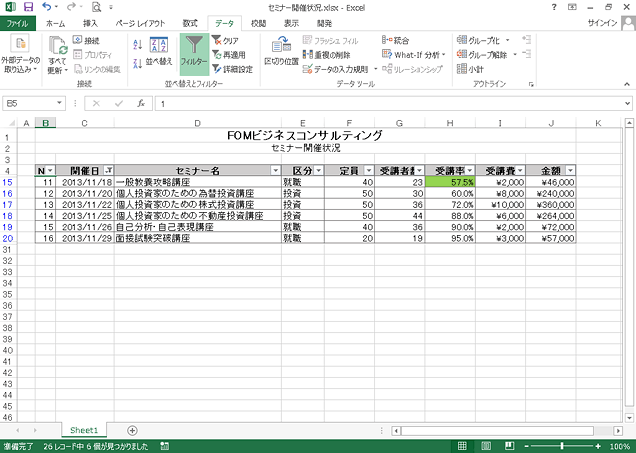Click the Save icon in quick access toolbar
This screenshot has height=453, width=636.
tap(28, 7)
